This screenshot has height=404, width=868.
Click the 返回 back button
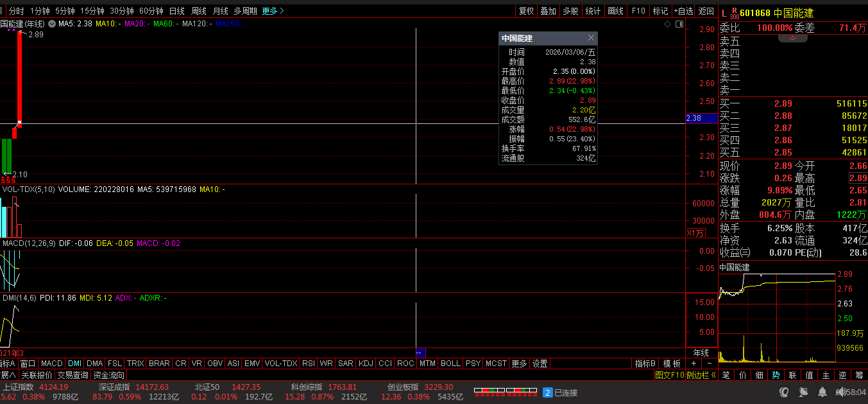[x=706, y=11]
